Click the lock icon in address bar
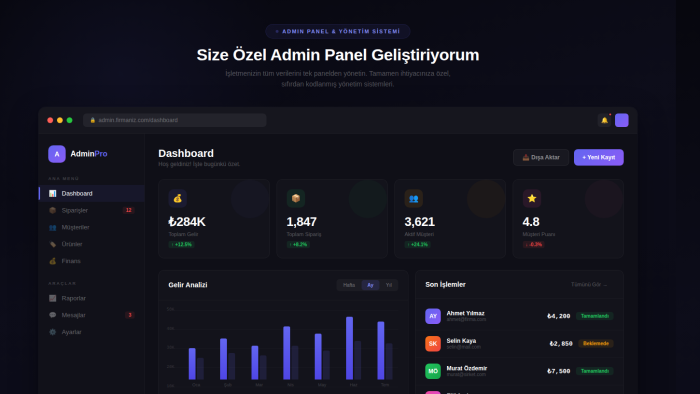 (x=93, y=120)
